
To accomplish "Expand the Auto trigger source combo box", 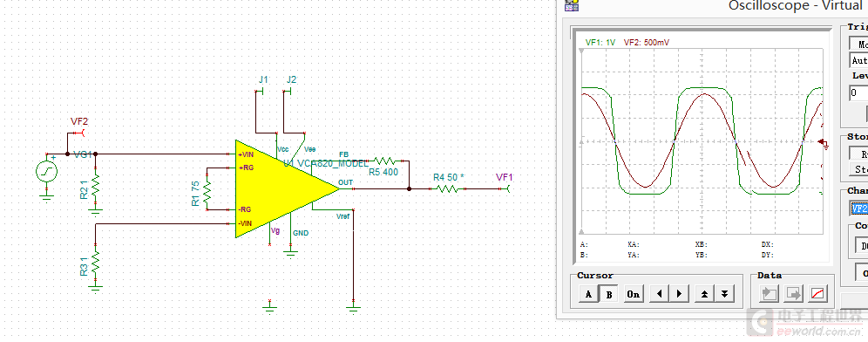I will tap(858, 60).
